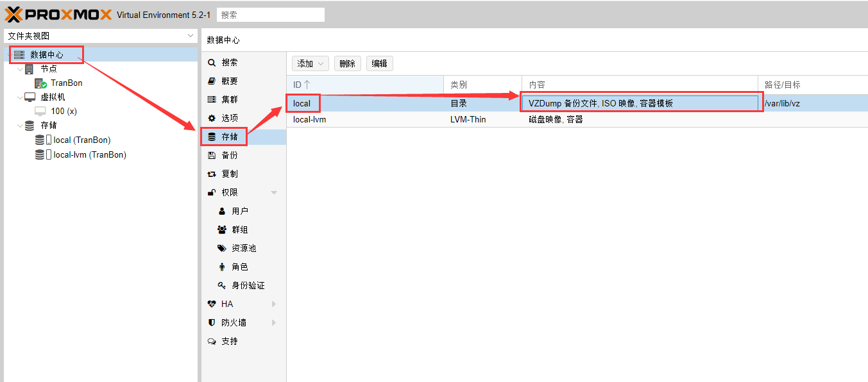868x382 pixels.
Task: Sort by the 类别 column header
Action: tap(482, 85)
